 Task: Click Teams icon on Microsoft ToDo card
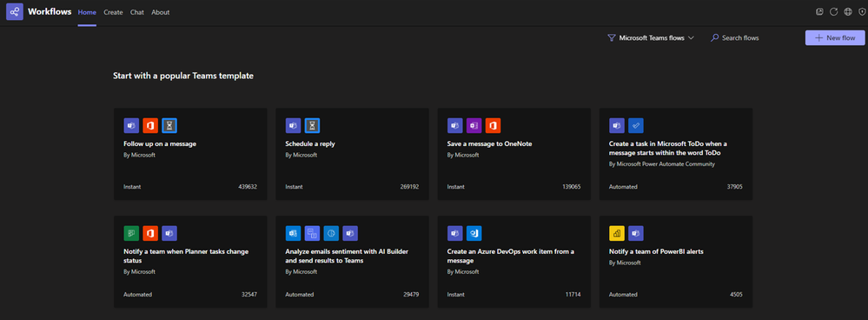click(617, 126)
